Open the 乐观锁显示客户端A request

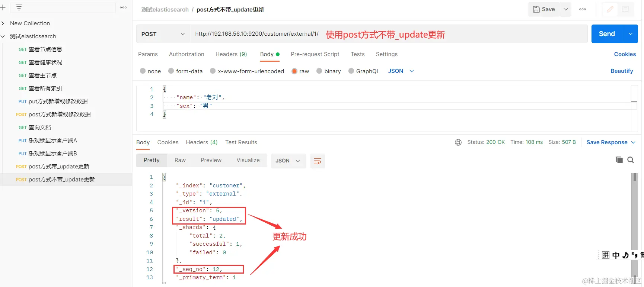(52, 141)
